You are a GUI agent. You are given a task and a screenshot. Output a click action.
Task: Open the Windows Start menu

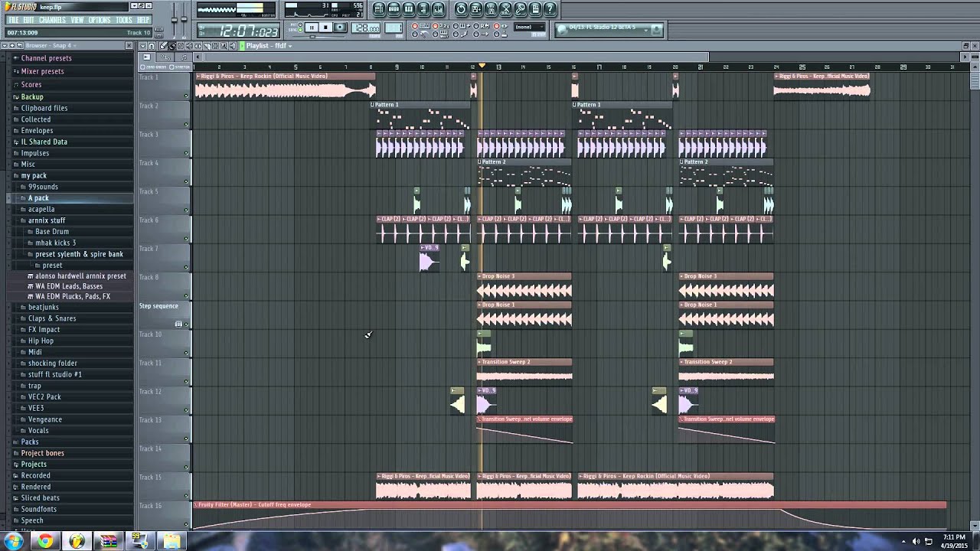pyautogui.click(x=14, y=541)
